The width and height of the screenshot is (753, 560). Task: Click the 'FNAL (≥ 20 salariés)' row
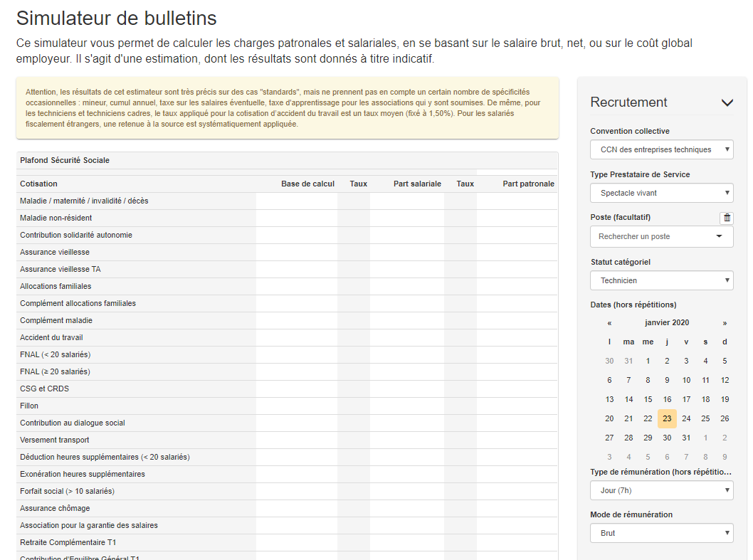click(x=287, y=371)
